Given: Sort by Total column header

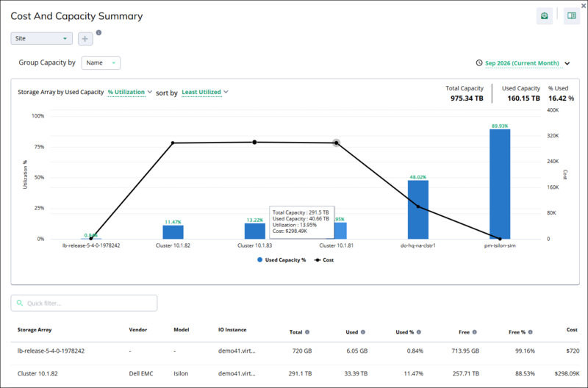Looking at the screenshot, I should [296, 332].
